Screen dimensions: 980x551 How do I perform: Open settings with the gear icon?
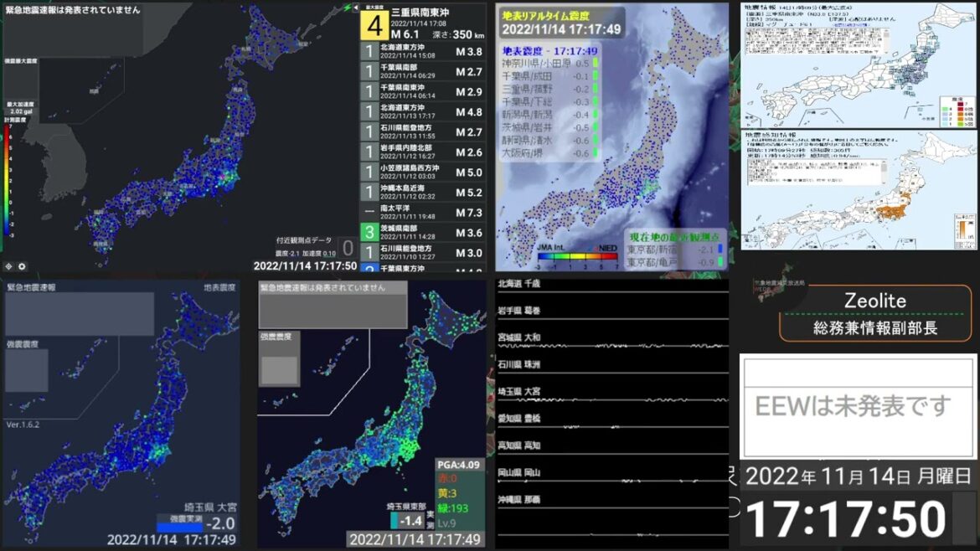[x=22, y=266]
